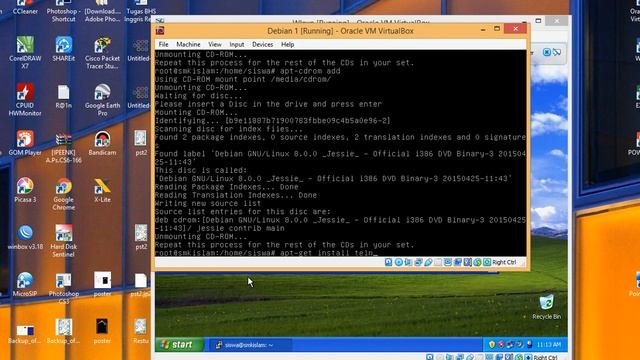Click red alert icon in Winxp tray
640x360 pixels.
[x=501, y=345]
